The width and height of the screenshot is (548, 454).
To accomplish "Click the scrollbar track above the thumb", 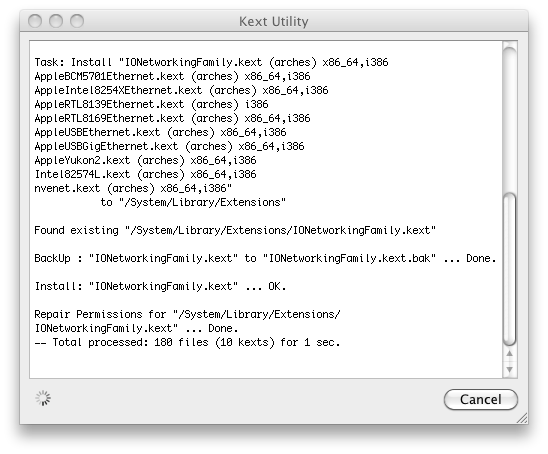I will [510, 119].
